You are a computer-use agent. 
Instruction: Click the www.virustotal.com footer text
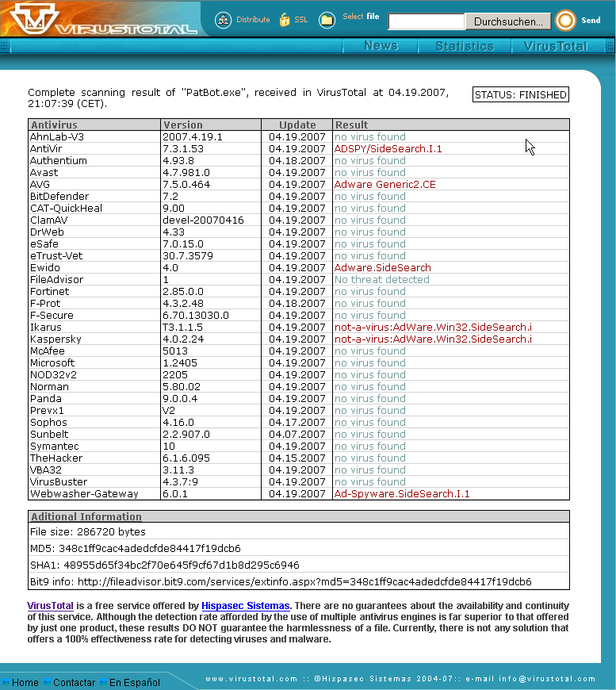251,679
